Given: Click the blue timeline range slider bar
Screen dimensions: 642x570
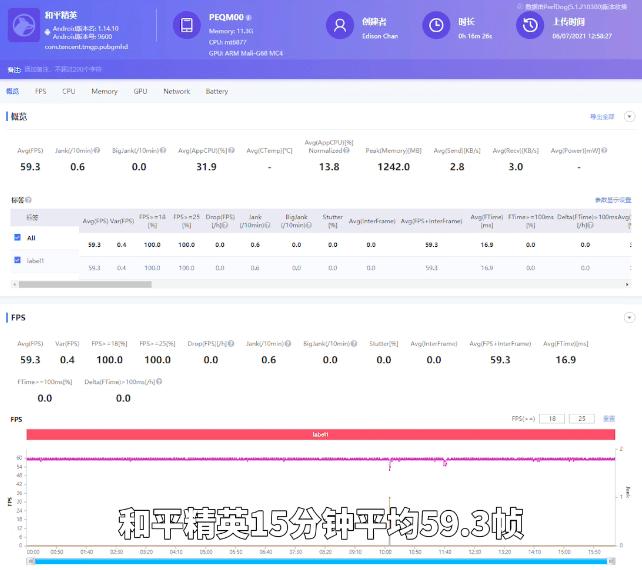Looking at the screenshot, I should pyautogui.click(x=321, y=561).
